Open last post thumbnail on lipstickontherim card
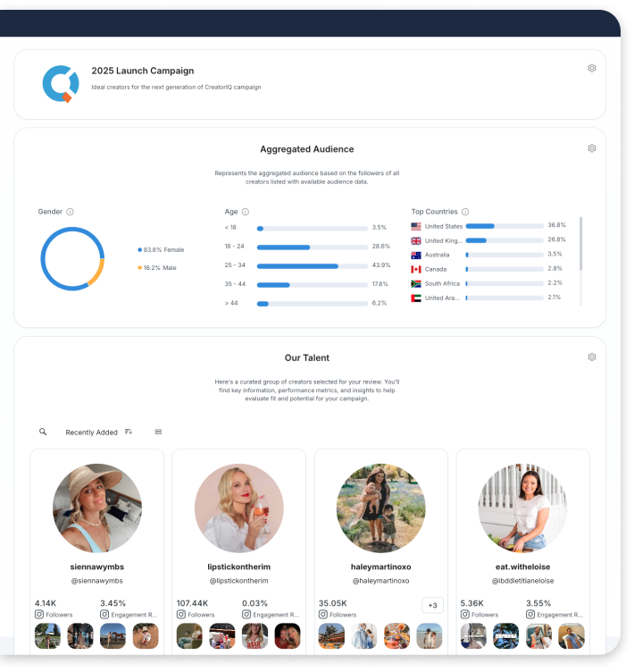Viewport: 634px width, 672px height. (x=287, y=636)
